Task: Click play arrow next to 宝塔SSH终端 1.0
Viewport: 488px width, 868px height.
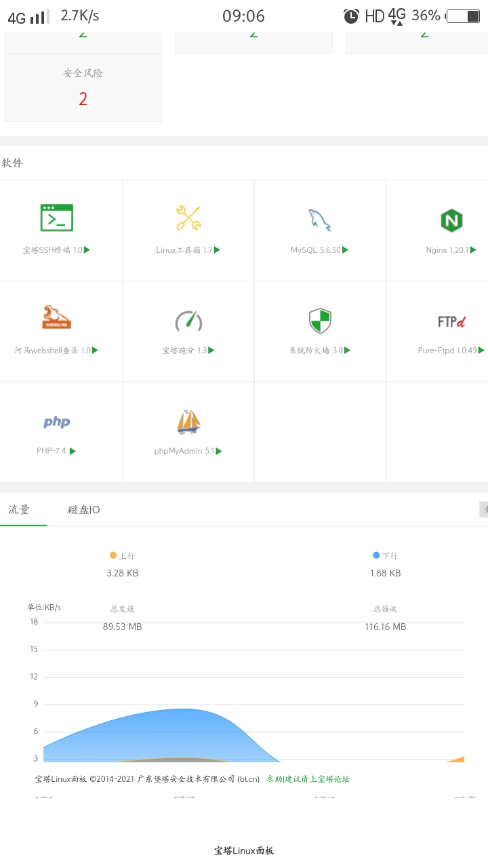Action: [87, 250]
